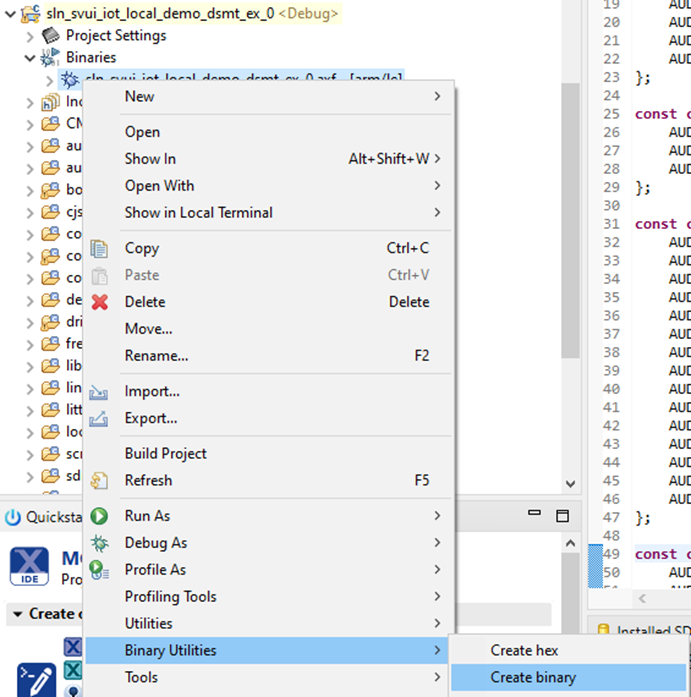Screen dimensions: 691x697
Task: Click the Copy icon in context menu
Action: coord(99,248)
